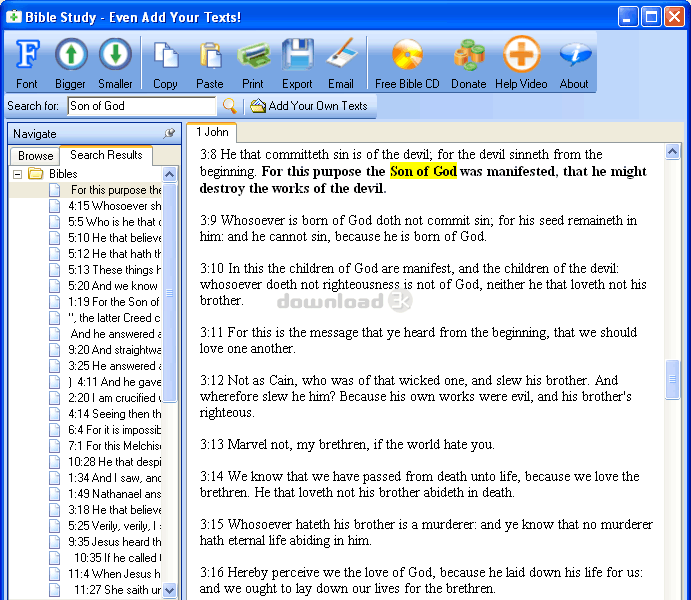Open result 'And he answered'
This screenshot has width=691, height=600.
(116, 334)
